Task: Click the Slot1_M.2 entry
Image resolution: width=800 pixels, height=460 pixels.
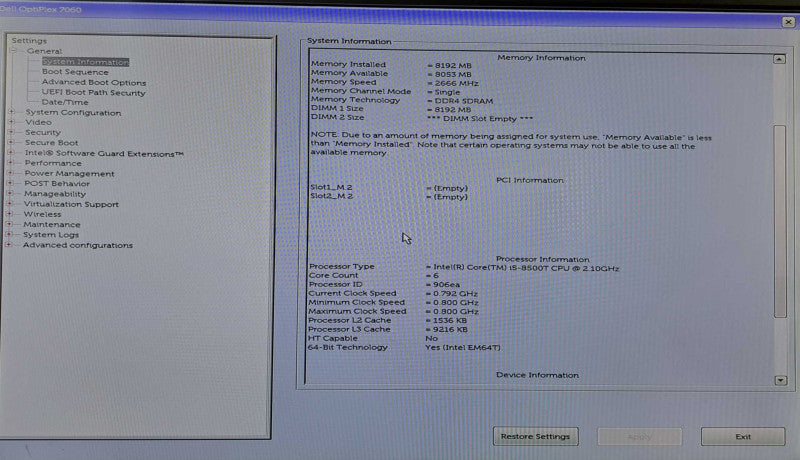Action: [x=331, y=187]
